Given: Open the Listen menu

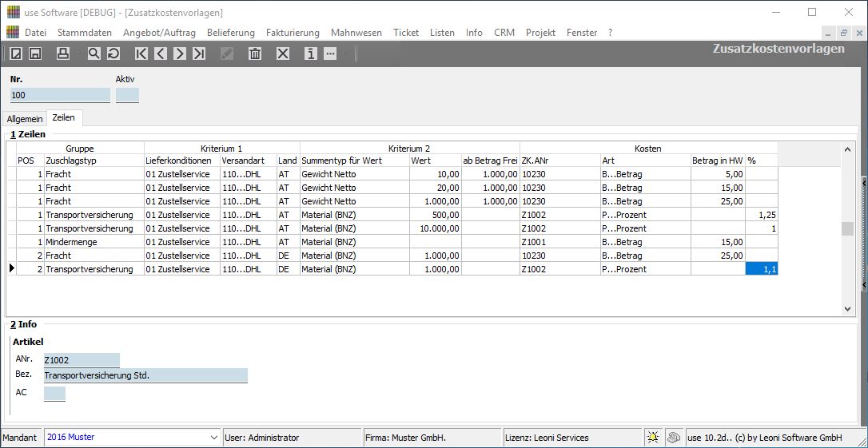Looking at the screenshot, I should (442, 33).
